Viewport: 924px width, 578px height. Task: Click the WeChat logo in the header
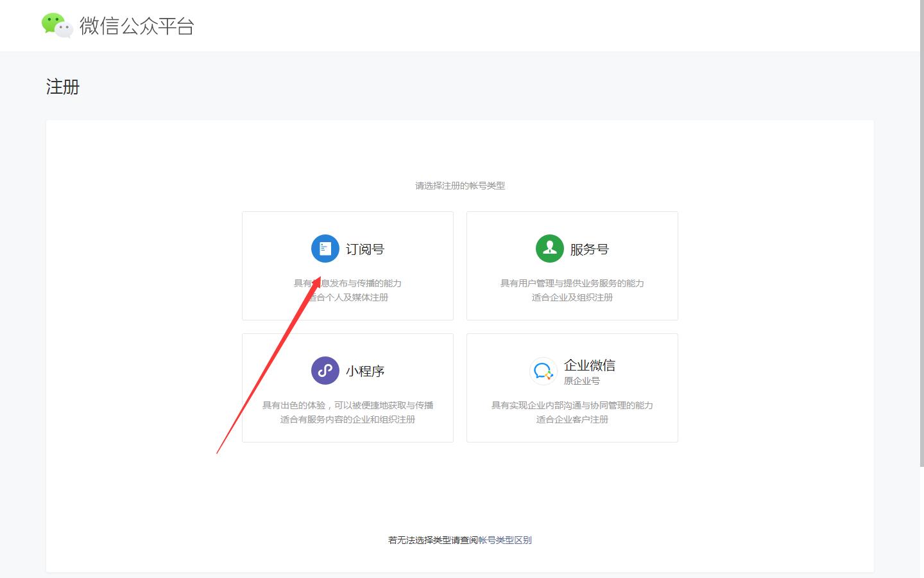56,26
